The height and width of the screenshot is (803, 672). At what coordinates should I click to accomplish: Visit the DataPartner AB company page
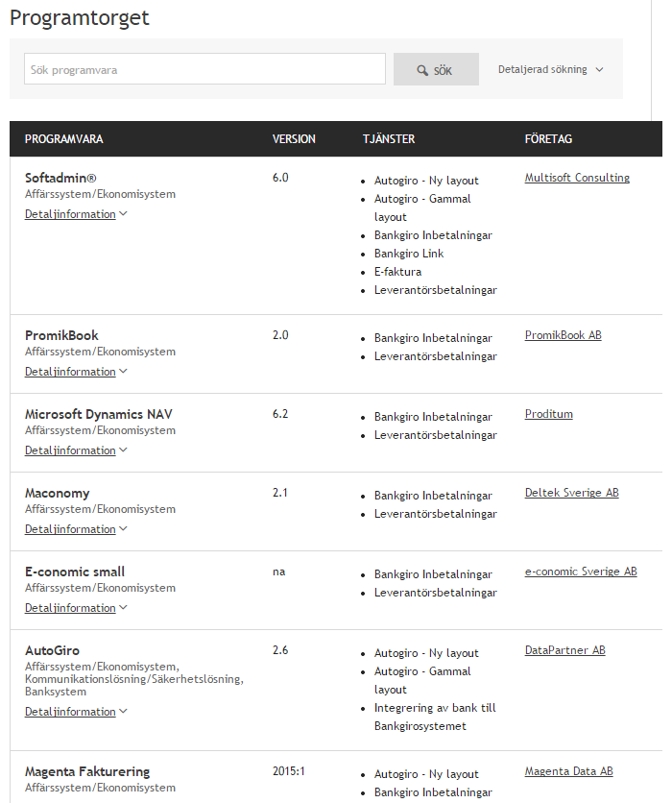(x=564, y=649)
